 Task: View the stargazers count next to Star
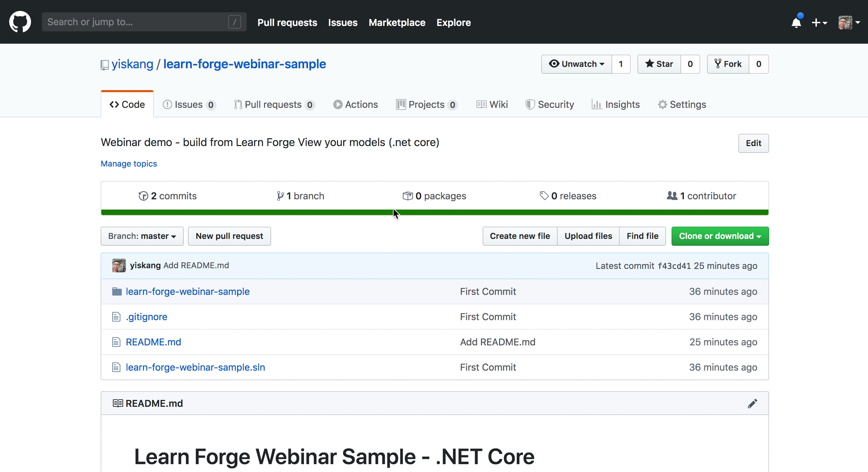tap(690, 64)
